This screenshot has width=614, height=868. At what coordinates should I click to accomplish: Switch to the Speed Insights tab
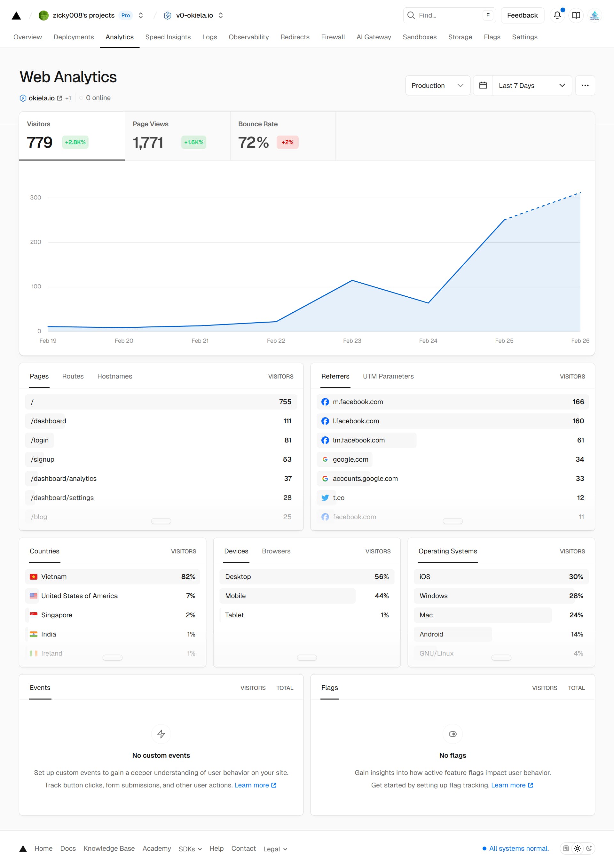168,37
